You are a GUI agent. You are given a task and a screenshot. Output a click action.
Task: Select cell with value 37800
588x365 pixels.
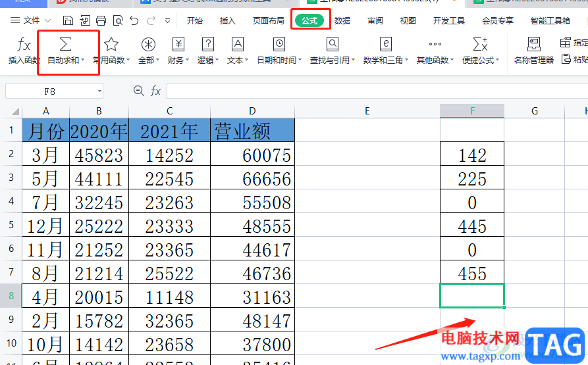pyautogui.click(x=252, y=343)
